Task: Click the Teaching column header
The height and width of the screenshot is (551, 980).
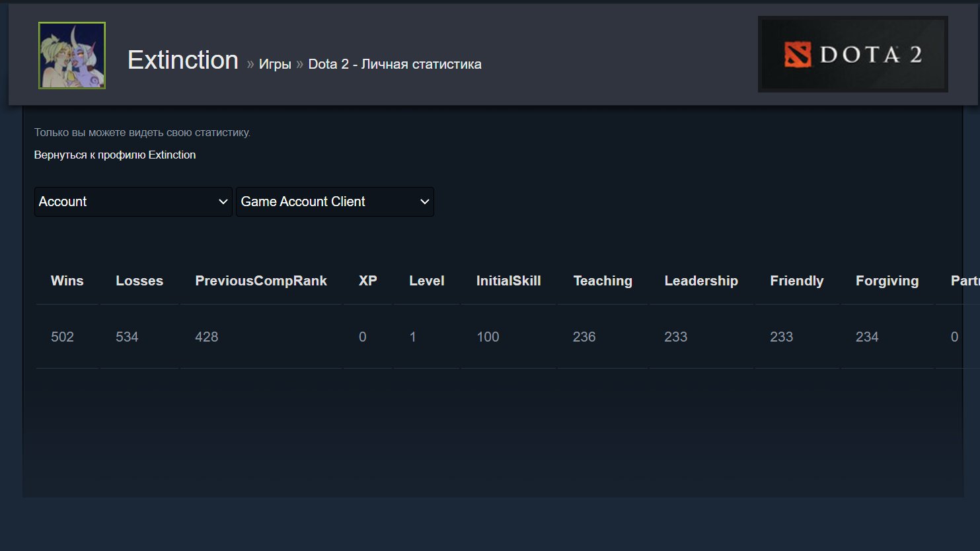Action: coord(603,281)
